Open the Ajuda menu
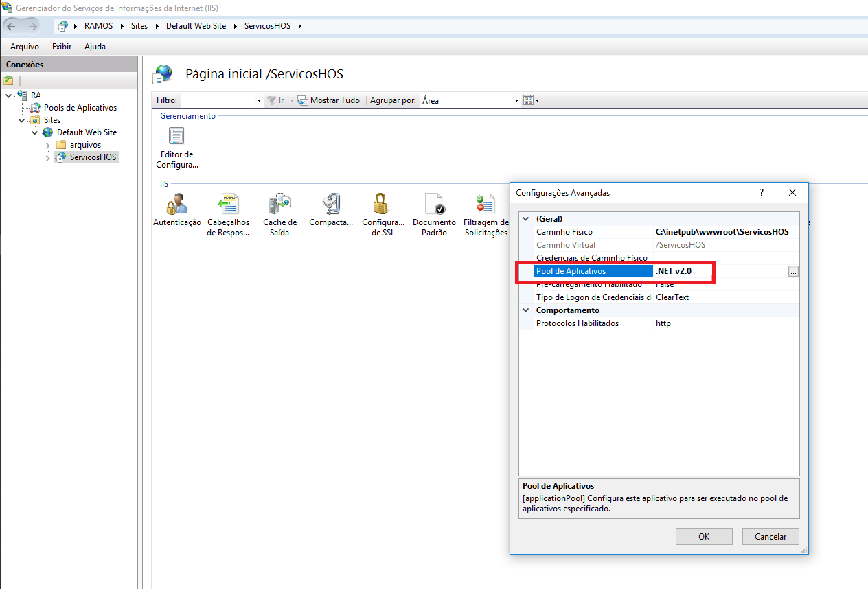The image size is (868, 589). tap(95, 47)
